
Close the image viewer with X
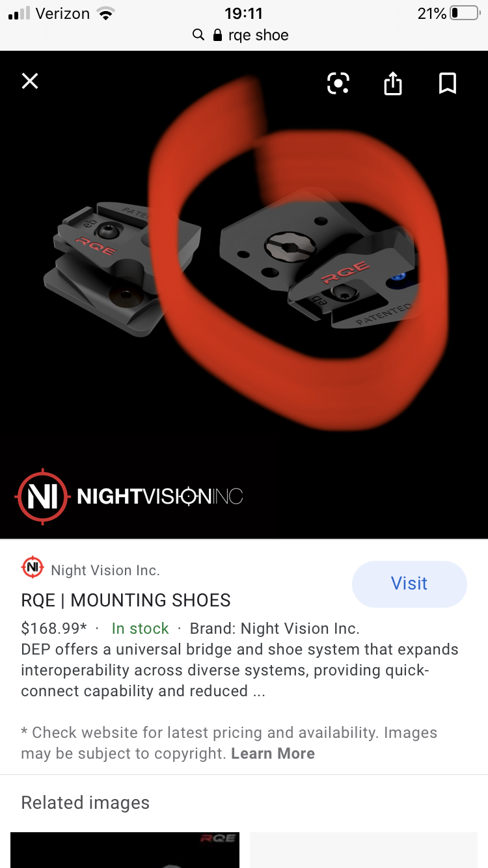click(30, 81)
